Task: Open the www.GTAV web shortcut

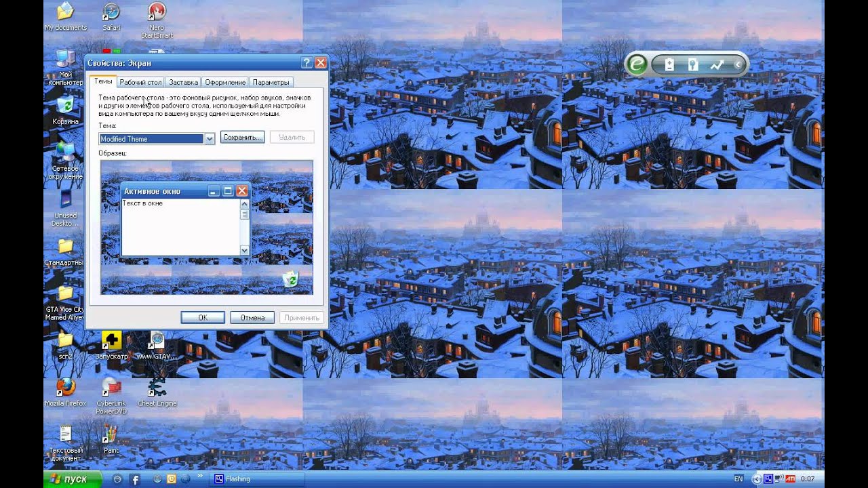Action: [157, 345]
